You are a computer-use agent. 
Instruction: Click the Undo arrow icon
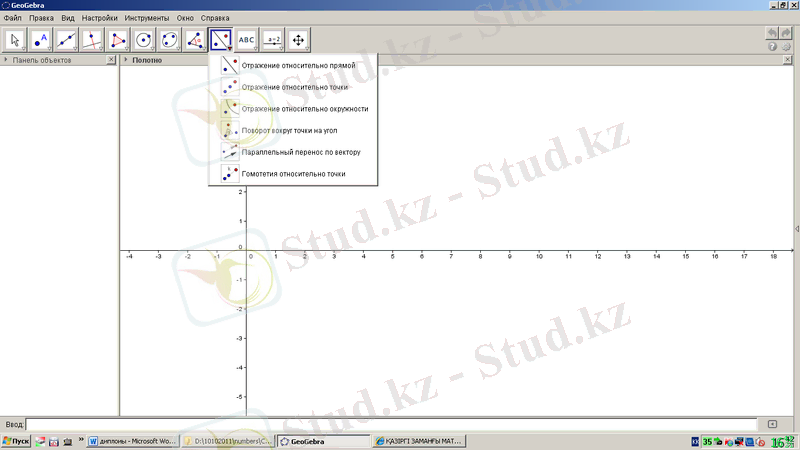click(x=772, y=34)
